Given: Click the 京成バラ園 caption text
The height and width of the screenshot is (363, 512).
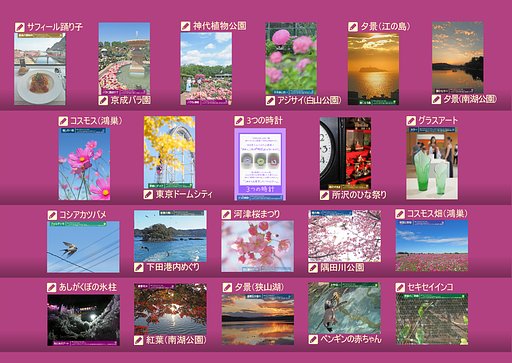Looking at the screenshot, I should [131, 100].
